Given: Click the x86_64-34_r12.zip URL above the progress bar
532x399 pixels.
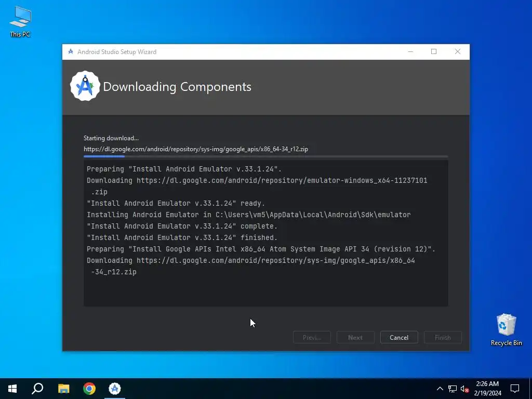Looking at the screenshot, I should point(196,149).
